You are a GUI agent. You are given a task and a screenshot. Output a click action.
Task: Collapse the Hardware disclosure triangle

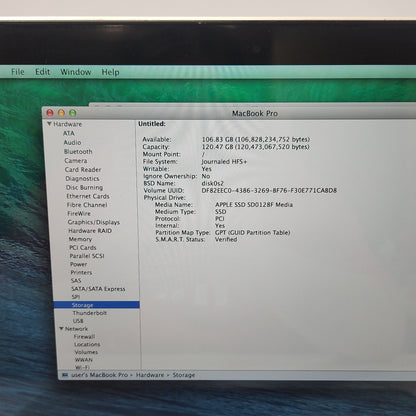[x=49, y=124]
